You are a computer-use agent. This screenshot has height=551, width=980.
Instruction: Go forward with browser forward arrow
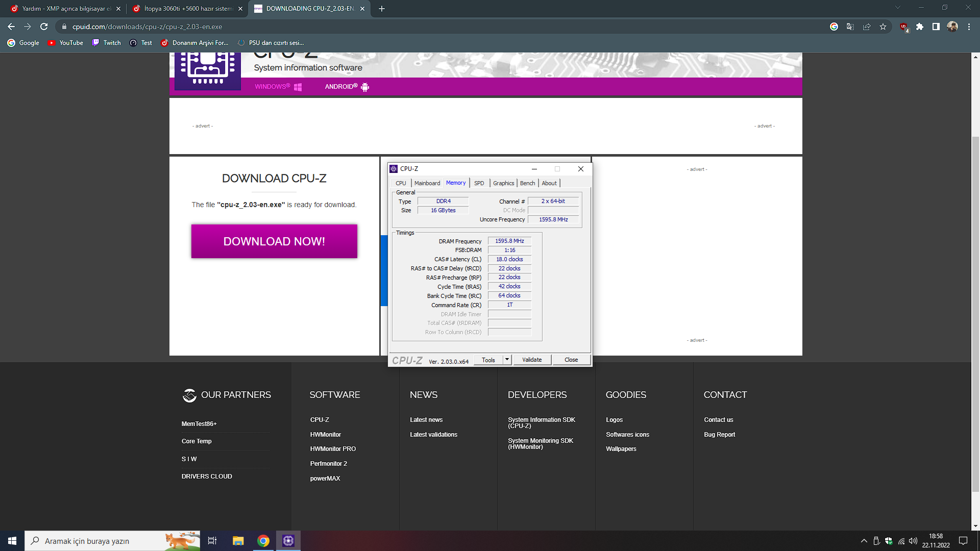click(28, 27)
